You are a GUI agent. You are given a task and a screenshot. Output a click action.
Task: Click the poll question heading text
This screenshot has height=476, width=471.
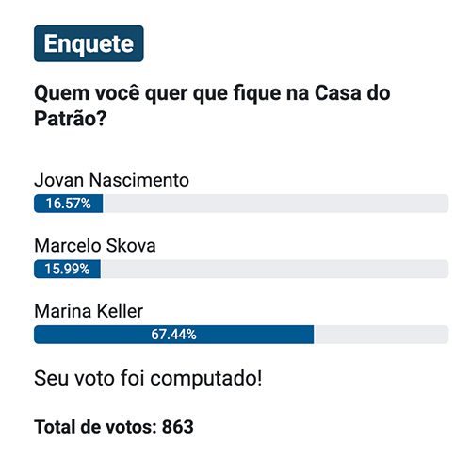tap(212, 106)
